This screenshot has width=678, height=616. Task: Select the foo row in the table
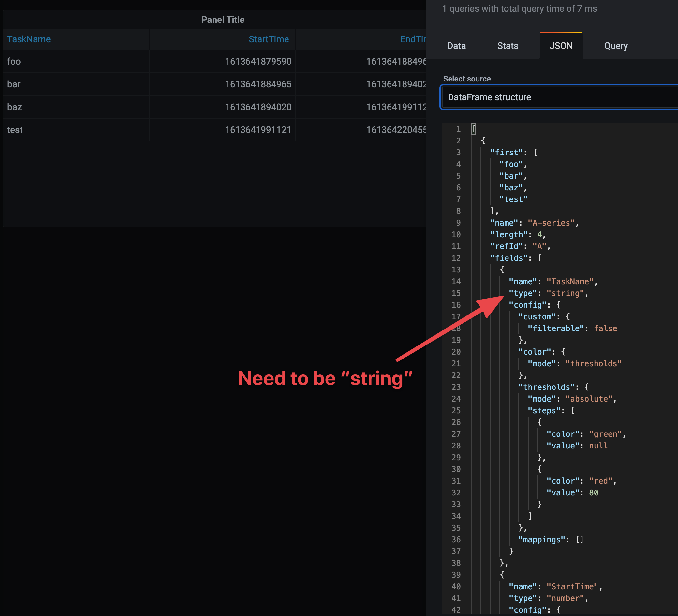14,61
